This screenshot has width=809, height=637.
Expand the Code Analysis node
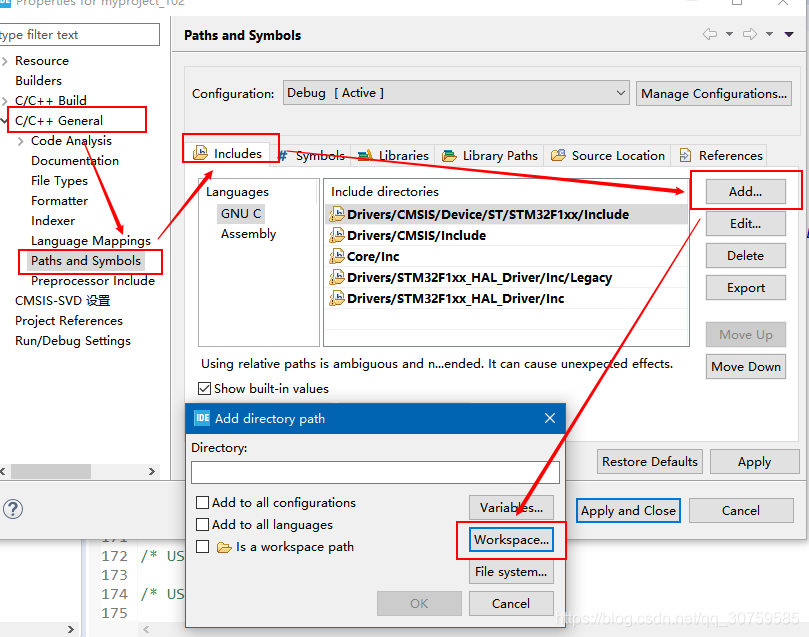tap(21, 141)
